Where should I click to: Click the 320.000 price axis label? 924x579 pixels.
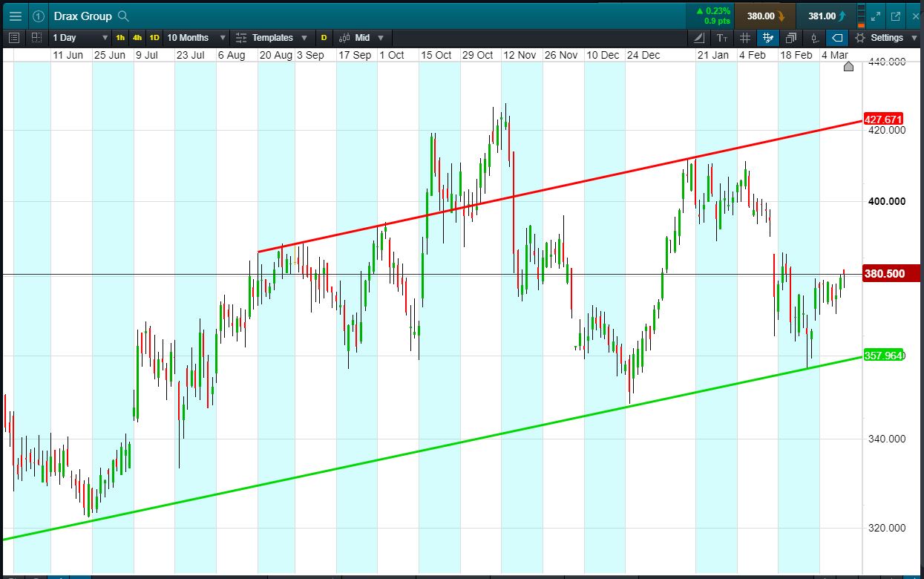point(886,528)
